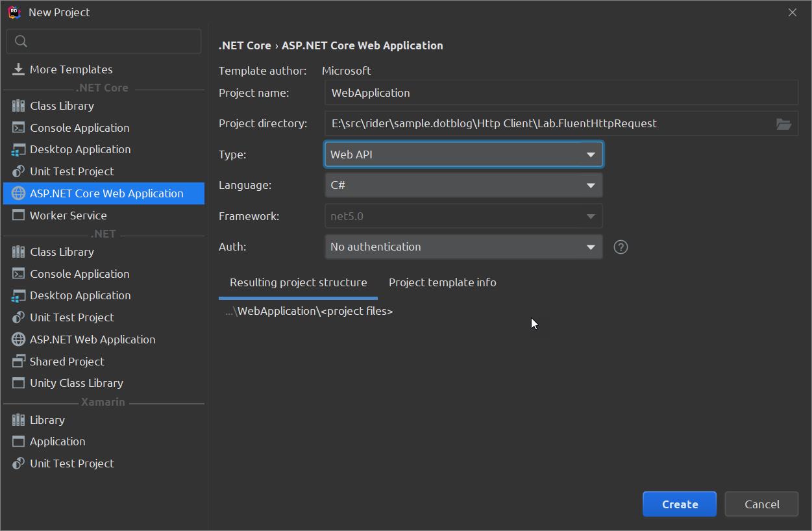
Task: Click the search magnifier icon
Action: [x=21, y=42]
